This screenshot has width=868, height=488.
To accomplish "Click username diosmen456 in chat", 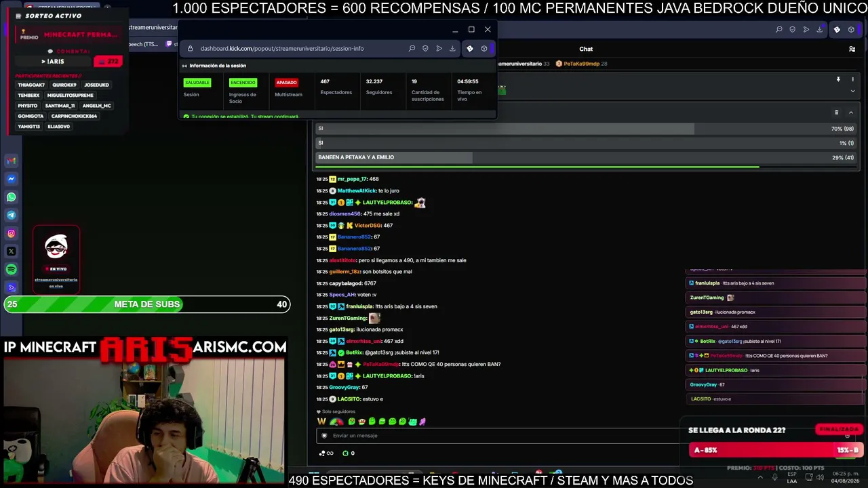I will coord(345,214).
